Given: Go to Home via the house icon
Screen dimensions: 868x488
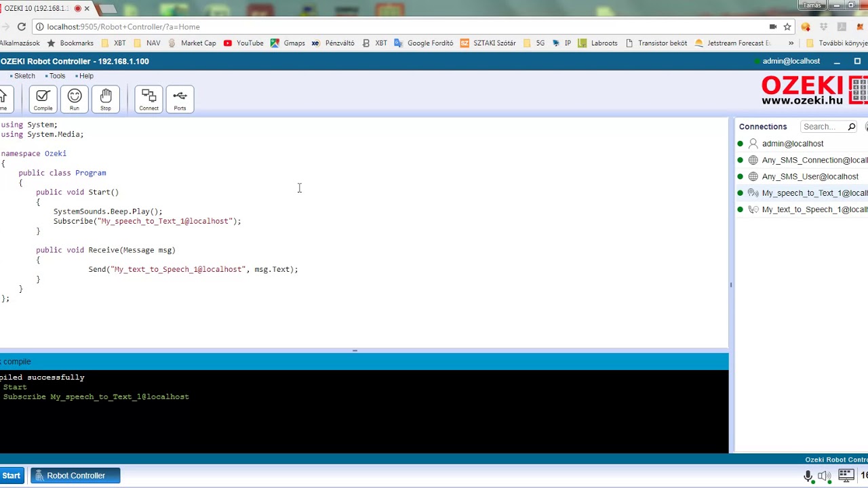Looking at the screenshot, I should (4, 100).
